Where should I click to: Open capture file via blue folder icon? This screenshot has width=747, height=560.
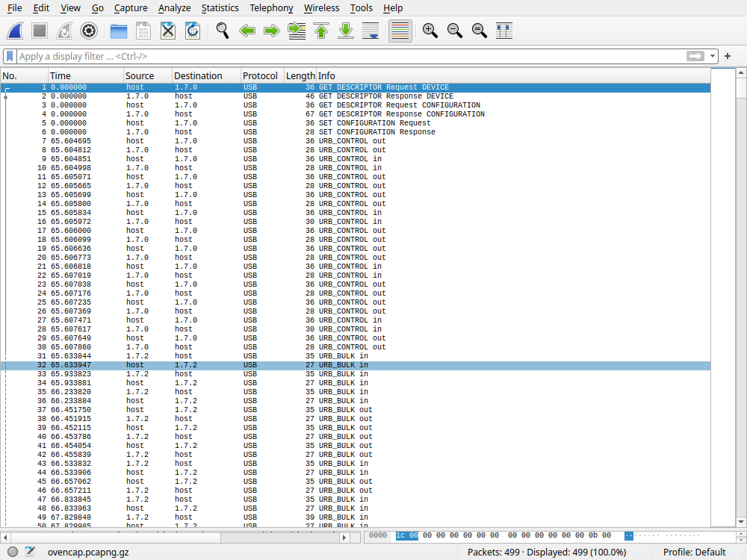[x=118, y=31]
